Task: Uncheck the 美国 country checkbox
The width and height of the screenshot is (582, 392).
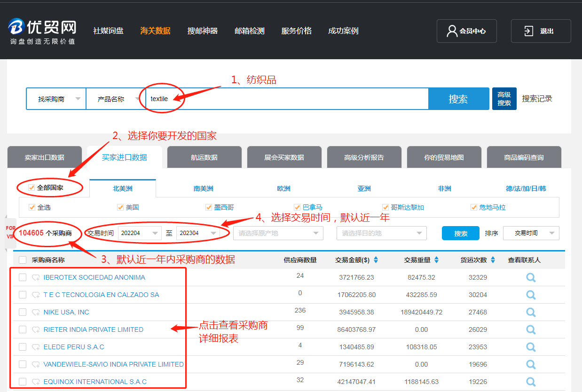Action: point(120,207)
